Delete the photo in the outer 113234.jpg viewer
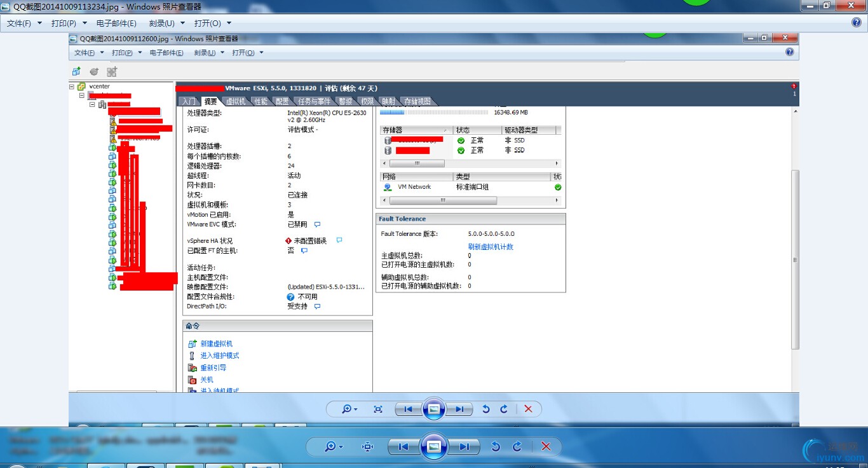 [546, 447]
